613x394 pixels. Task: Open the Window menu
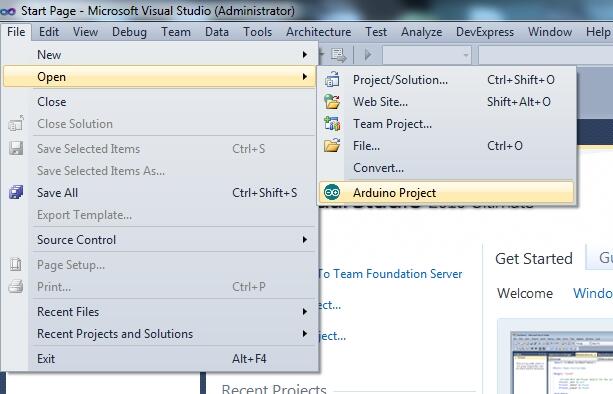point(550,32)
